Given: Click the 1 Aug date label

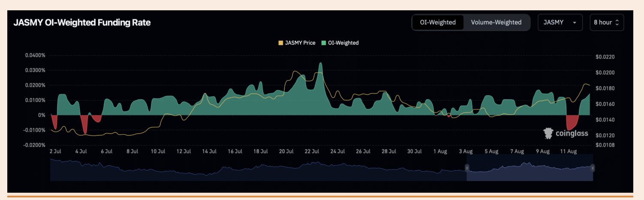Looking at the screenshot, I should pos(440,152).
